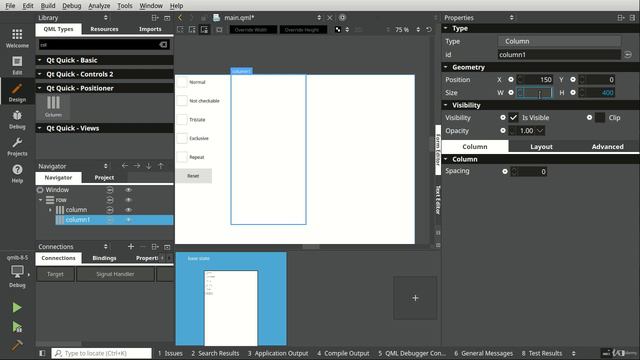Open the Bindings tab
Viewport: 640px width, 360px height.
coord(104,258)
